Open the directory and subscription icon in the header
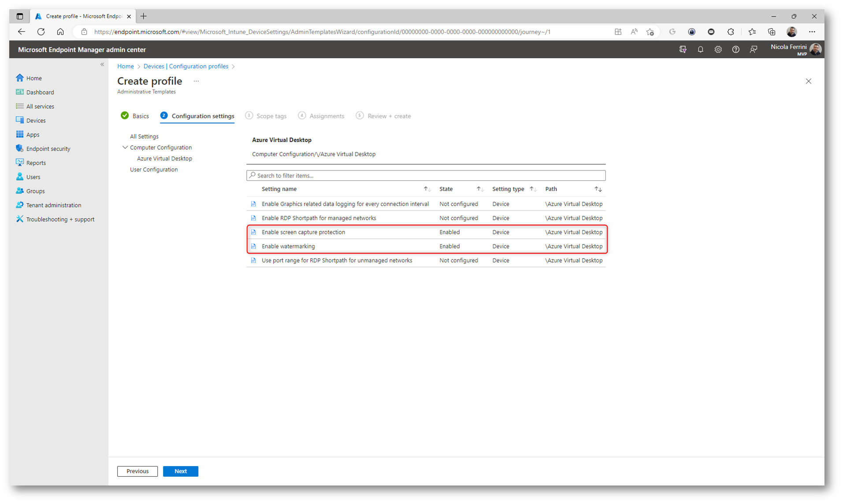 click(683, 49)
